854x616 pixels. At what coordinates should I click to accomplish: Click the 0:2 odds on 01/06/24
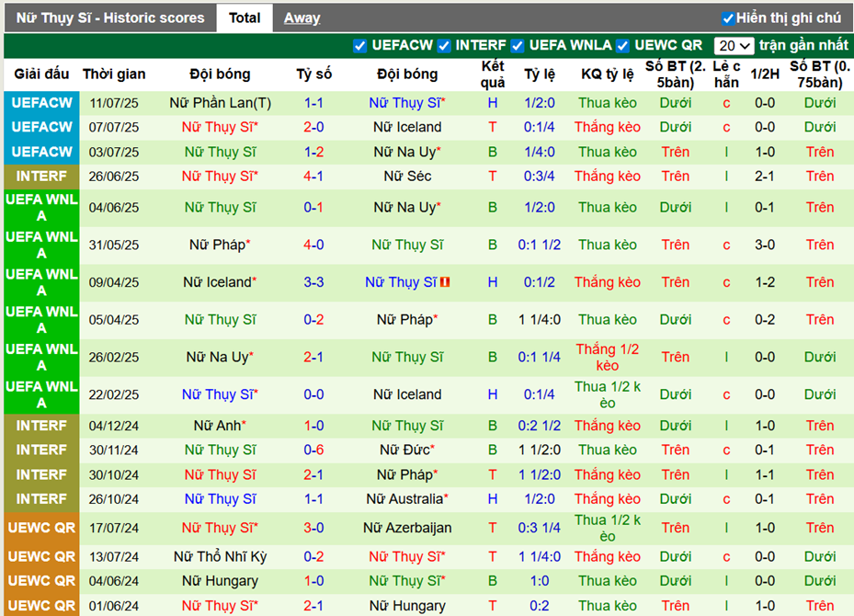tap(540, 606)
